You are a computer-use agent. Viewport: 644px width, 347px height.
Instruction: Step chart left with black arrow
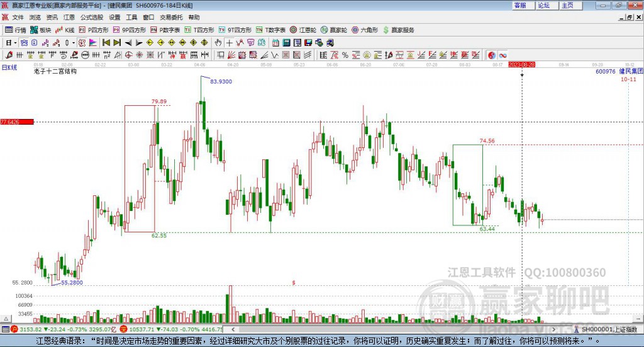[x=128, y=43]
